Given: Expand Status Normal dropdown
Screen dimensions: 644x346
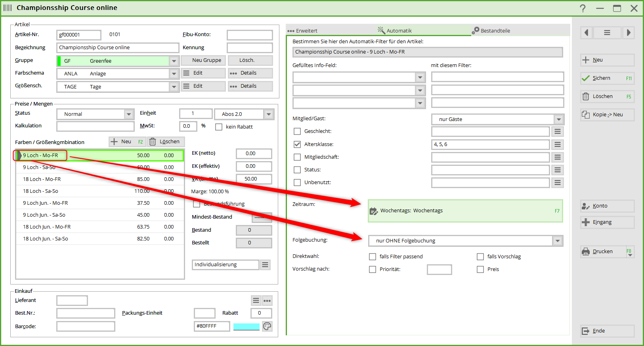Looking at the screenshot, I should 129,114.
